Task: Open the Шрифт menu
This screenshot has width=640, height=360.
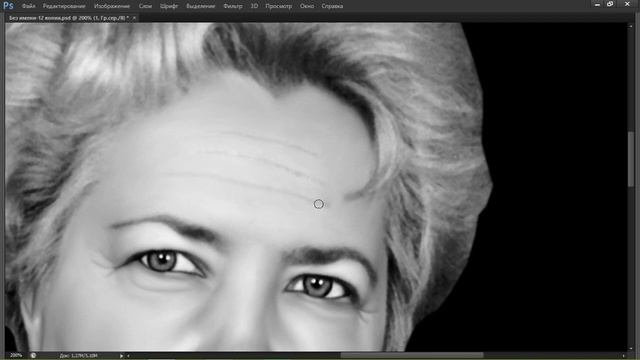Action: pos(169,6)
